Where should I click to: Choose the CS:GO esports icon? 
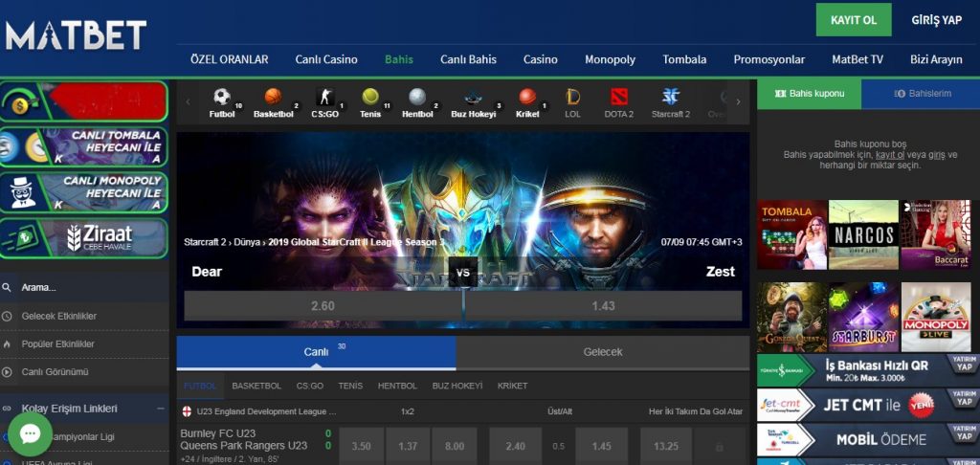point(324,98)
